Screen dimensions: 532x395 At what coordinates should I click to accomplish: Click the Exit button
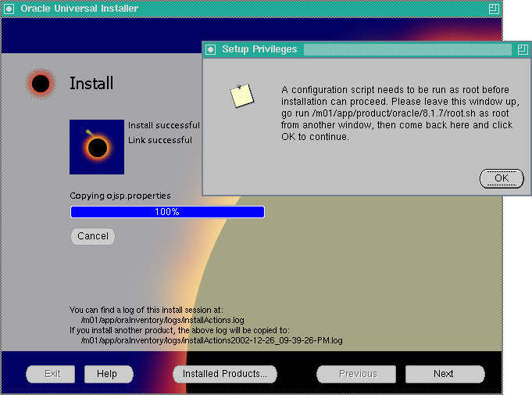pos(52,374)
